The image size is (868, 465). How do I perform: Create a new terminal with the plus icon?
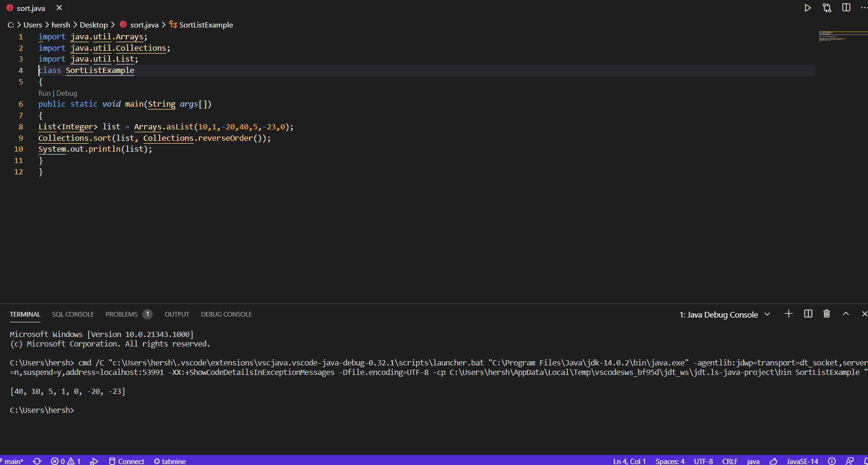(788, 314)
